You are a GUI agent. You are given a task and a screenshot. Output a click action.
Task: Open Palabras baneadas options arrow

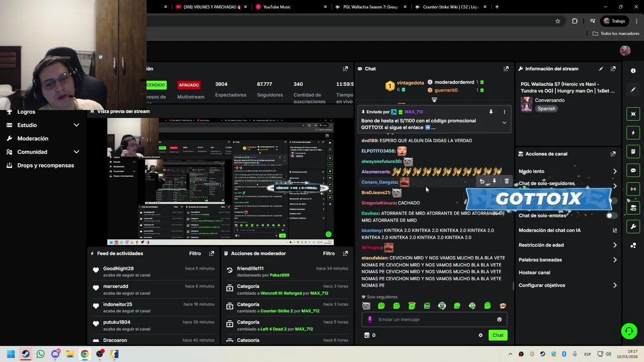pos(615,260)
